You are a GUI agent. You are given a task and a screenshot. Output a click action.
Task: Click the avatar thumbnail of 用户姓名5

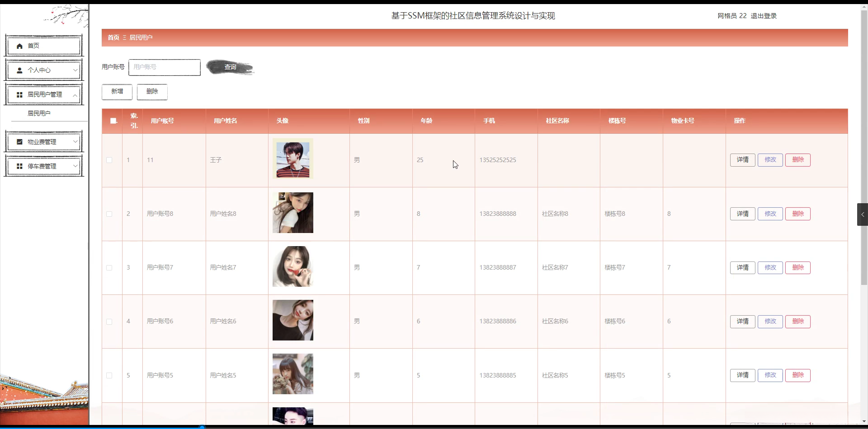(293, 374)
